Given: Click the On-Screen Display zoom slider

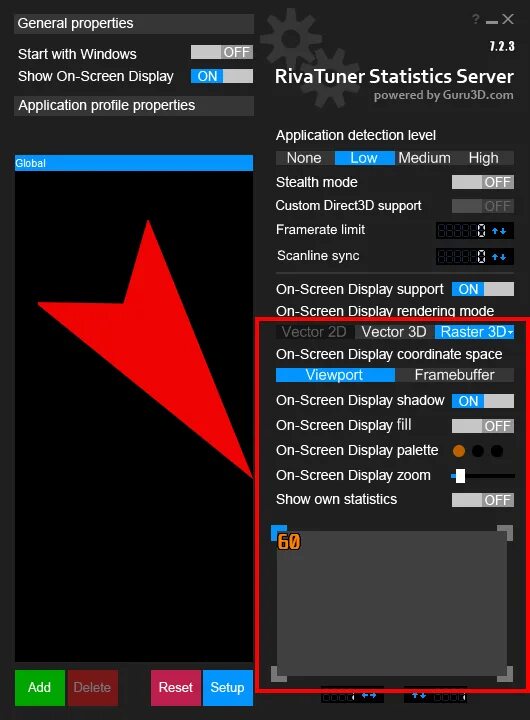Looking at the screenshot, I should [x=483, y=476].
